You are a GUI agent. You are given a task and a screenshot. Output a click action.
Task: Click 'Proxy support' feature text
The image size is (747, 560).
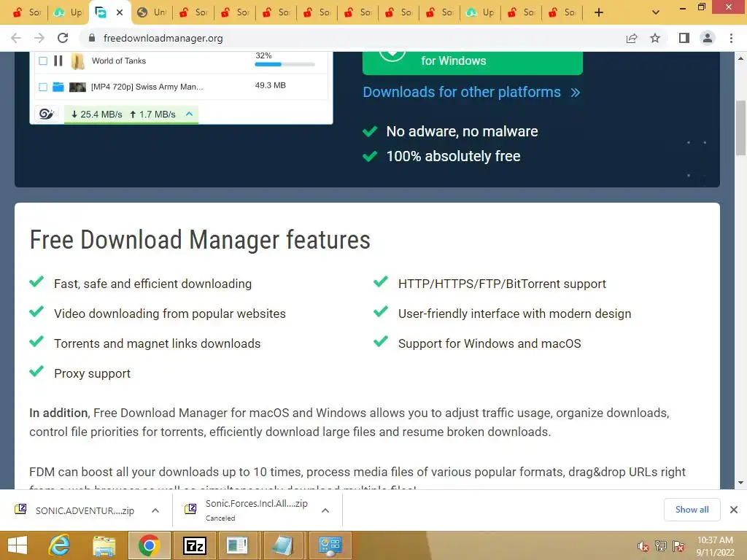tap(92, 373)
